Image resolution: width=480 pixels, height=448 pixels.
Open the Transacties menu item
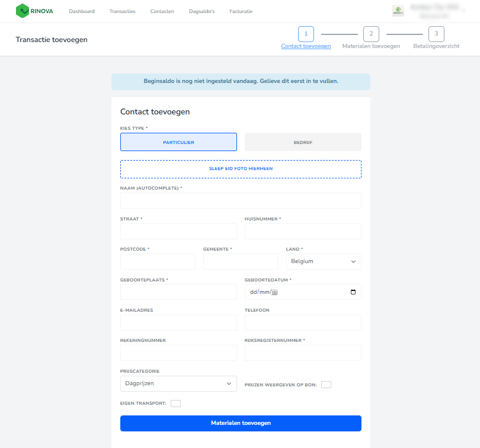coord(122,11)
